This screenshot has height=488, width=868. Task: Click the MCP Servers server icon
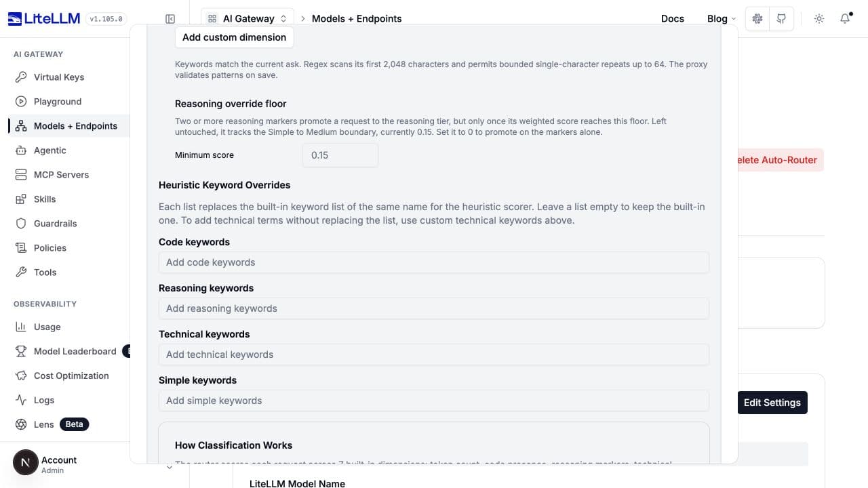tap(21, 175)
